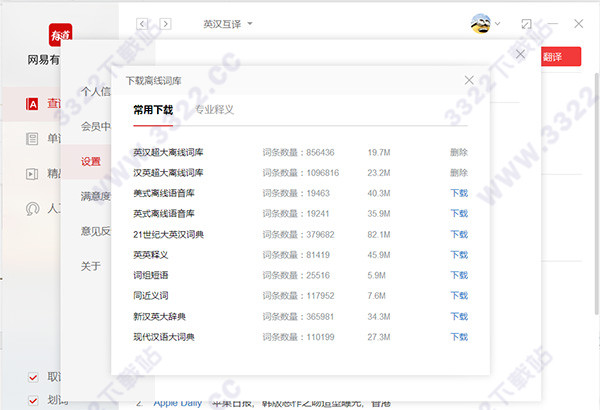
Task: Click the Apple Daily link in the main window
Action: point(178,403)
